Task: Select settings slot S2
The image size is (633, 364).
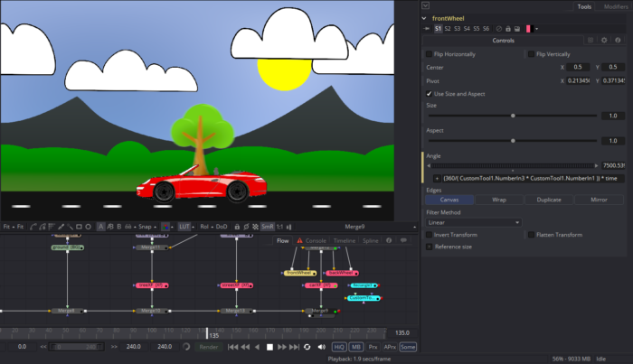Action: pyautogui.click(x=448, y=29)
